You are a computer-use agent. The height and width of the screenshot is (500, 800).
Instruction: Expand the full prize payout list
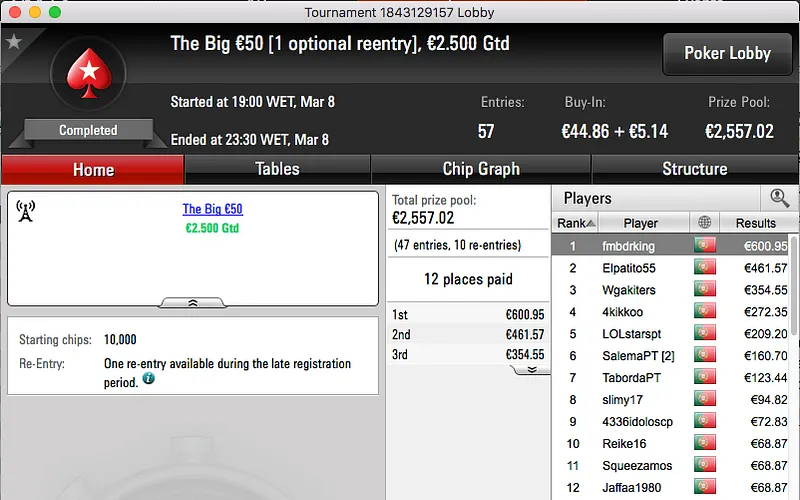pyautogui.click(x=532, y=370)
